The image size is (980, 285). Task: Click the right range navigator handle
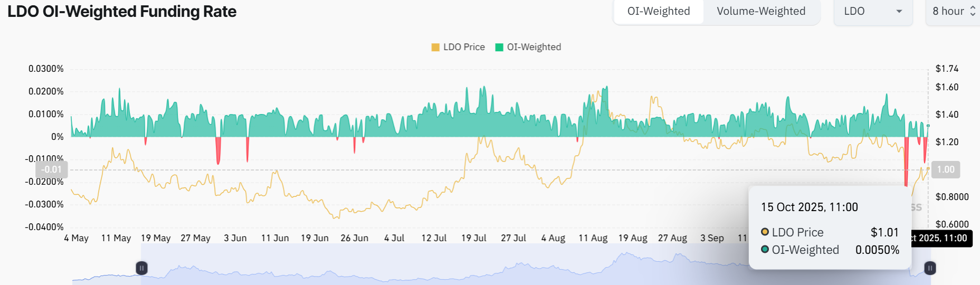pos(930,268)
